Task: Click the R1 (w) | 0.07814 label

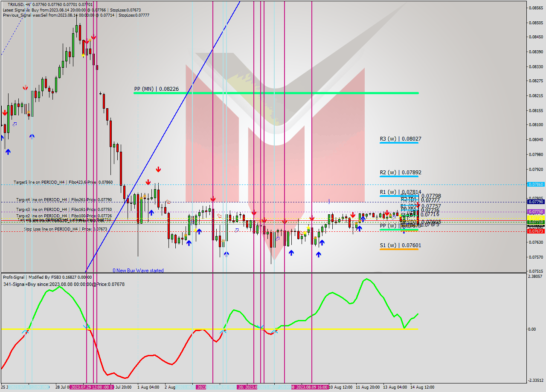Action: pyautogui.click(x=401, y=192)
